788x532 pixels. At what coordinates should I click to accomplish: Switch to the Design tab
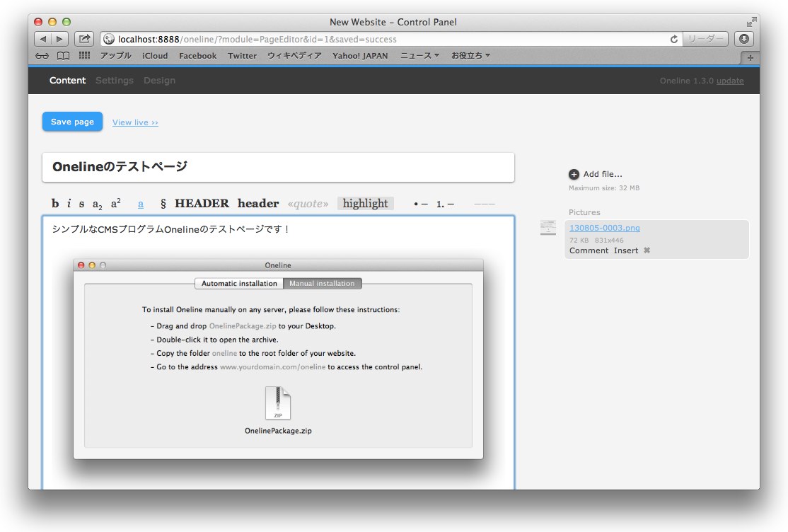159,81
